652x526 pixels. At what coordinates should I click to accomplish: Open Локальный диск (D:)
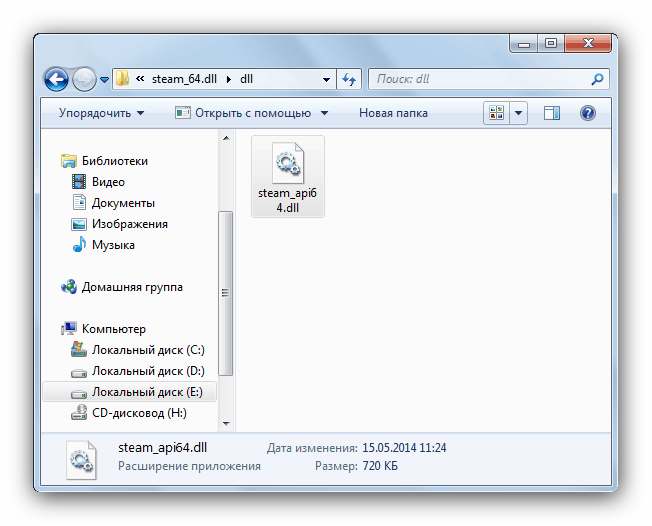148,371
